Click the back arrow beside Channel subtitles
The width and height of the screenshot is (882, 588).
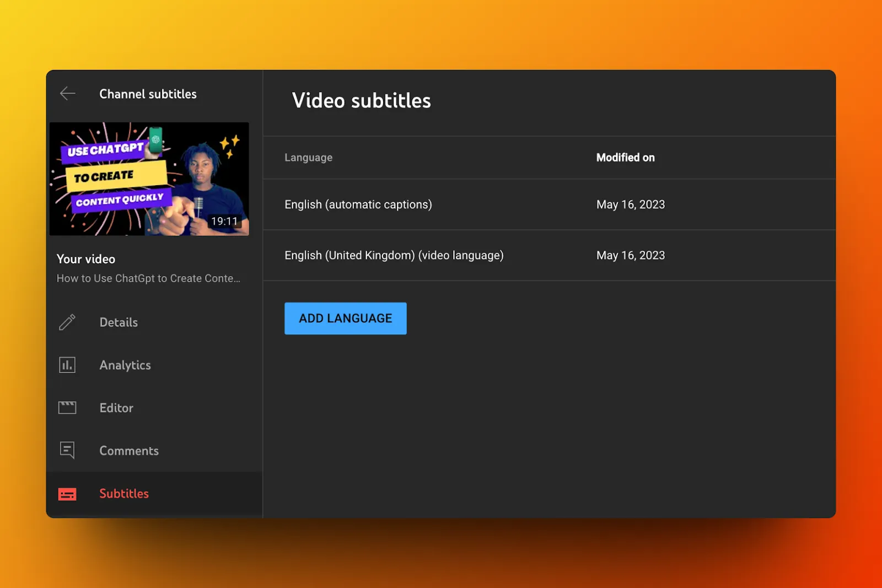(x=67, y=94)
